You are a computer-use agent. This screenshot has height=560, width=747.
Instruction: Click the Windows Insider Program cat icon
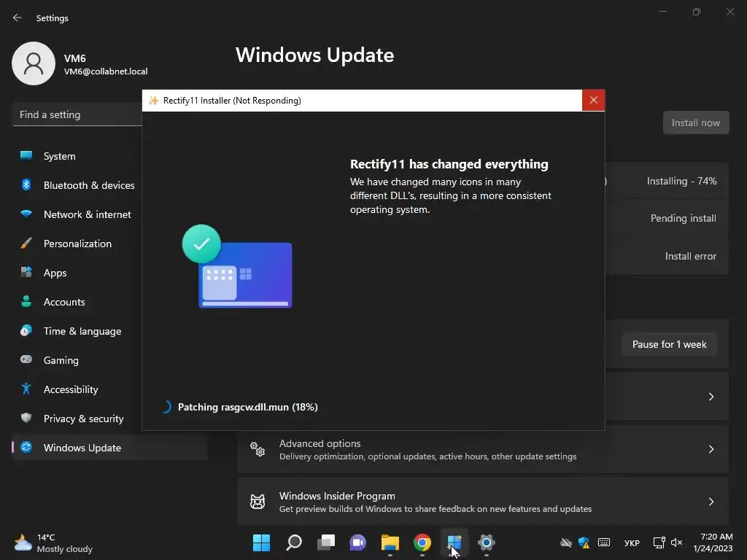coord(258,502)
